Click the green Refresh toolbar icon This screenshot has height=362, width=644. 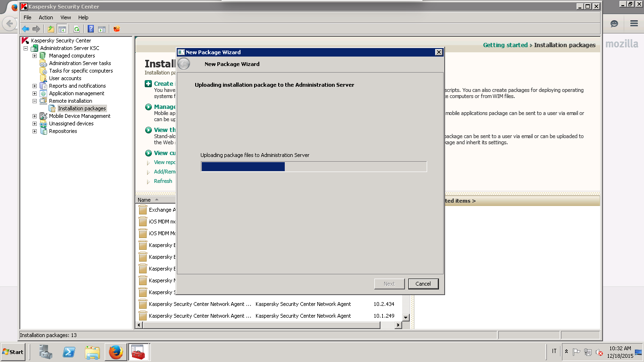coord(76,29)
